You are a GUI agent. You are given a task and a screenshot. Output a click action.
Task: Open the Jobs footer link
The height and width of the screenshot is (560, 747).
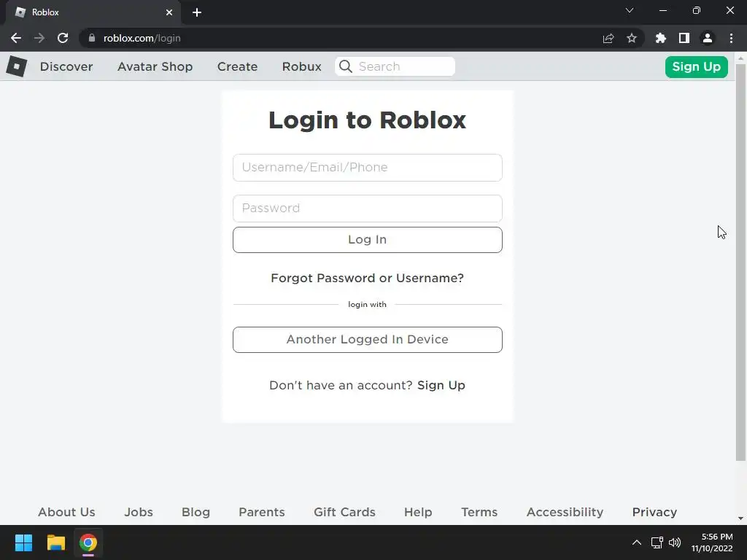139,512
